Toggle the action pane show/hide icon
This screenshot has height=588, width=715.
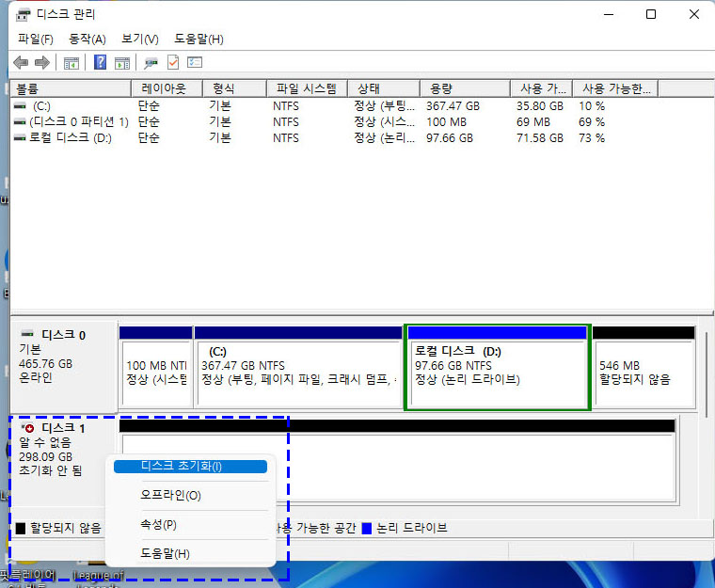(x=121, y=63)
